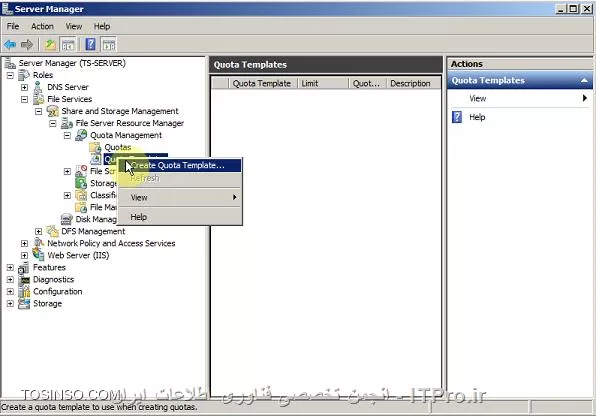
Task: Collapse the Quota Templates actions section arrow
Action: (x=584, y=81)
